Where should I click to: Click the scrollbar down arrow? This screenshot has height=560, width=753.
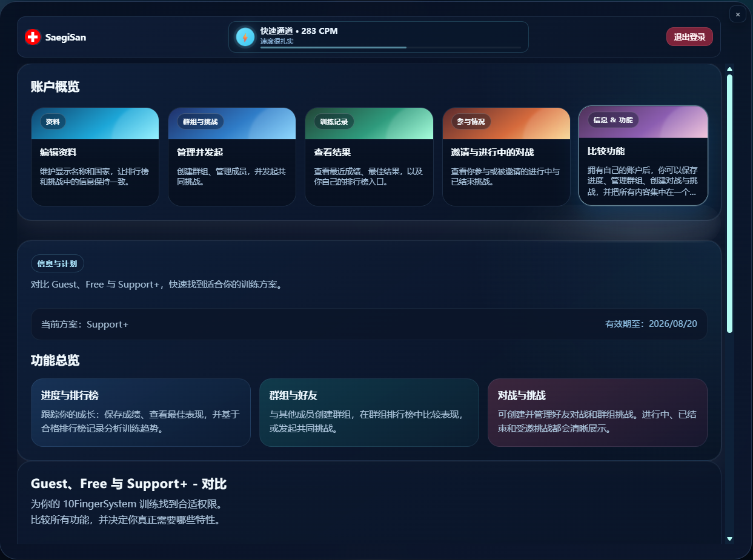point(729,539)
